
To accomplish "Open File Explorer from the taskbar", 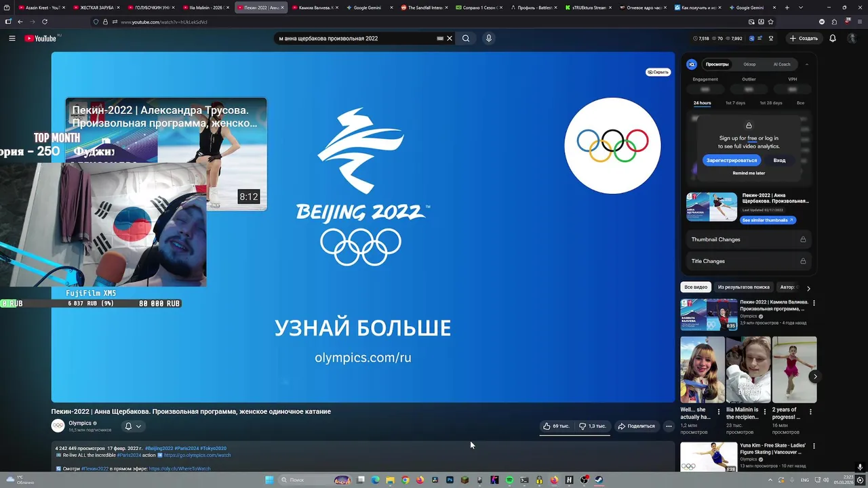I will (x=390, y=480).
